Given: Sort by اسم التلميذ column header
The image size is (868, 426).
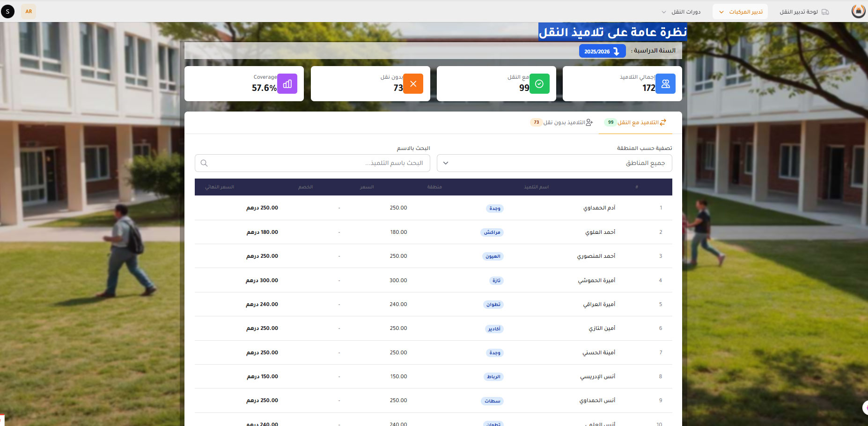Looking at the screenshot, I should (x=536, y=187).
